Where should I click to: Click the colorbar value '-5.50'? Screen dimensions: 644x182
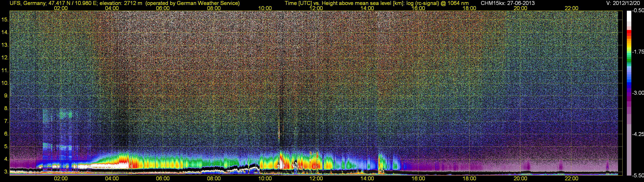click(638, 175)
